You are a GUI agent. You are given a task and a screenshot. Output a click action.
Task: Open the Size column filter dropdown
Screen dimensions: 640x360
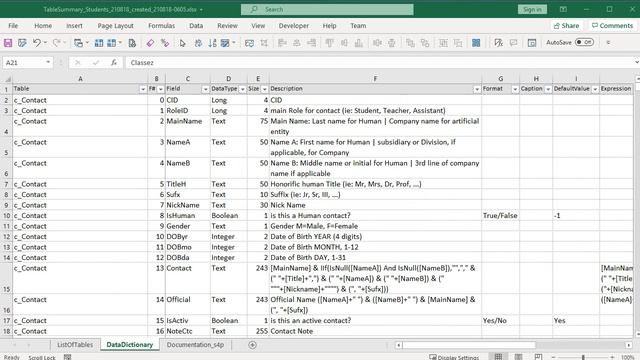264,89
